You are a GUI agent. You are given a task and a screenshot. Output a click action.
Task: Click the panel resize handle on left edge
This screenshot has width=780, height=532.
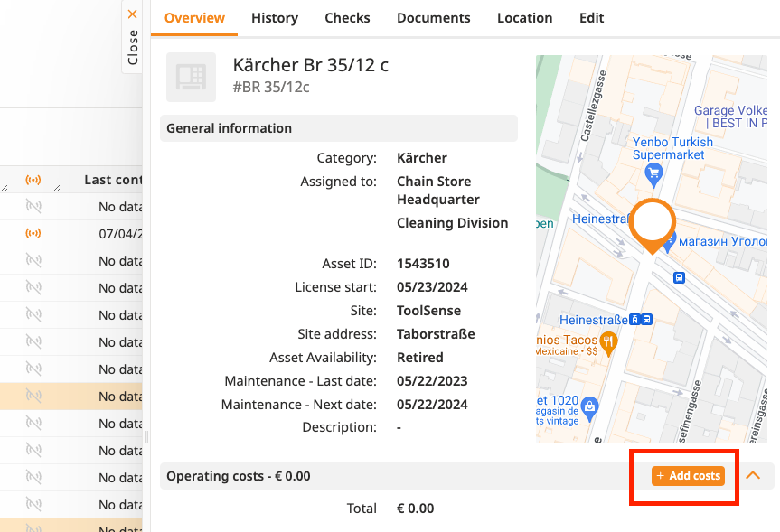146,436
